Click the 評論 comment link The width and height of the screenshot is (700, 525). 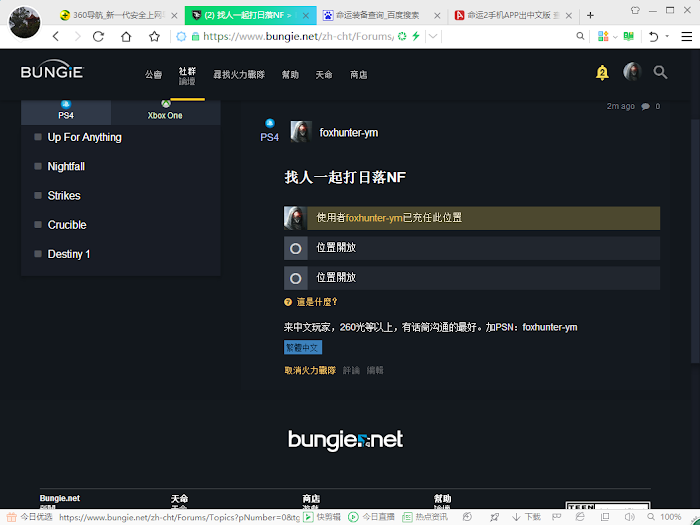[351, 370]
